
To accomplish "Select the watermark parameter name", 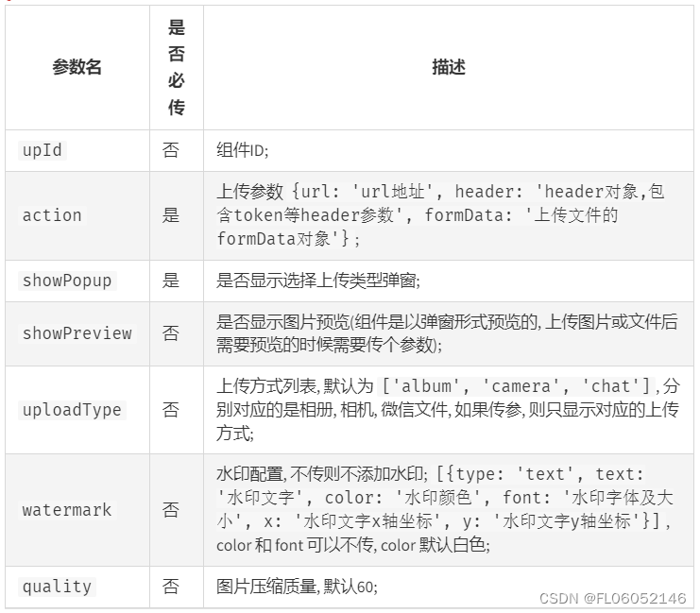I will [x=67, y=509].
